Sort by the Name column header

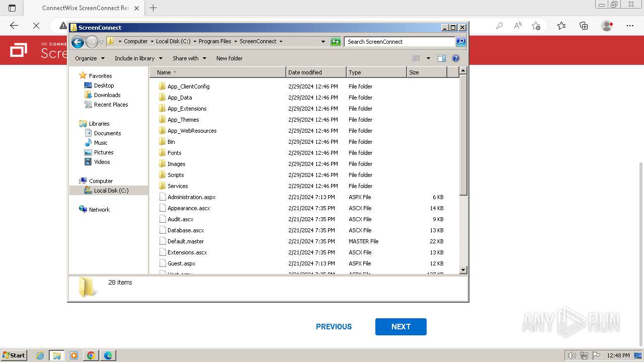click(x=217, y=72)
